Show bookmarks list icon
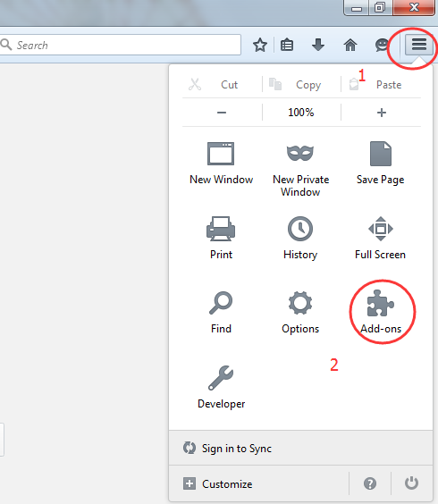The image size is (438, 504). click(287, 45)
